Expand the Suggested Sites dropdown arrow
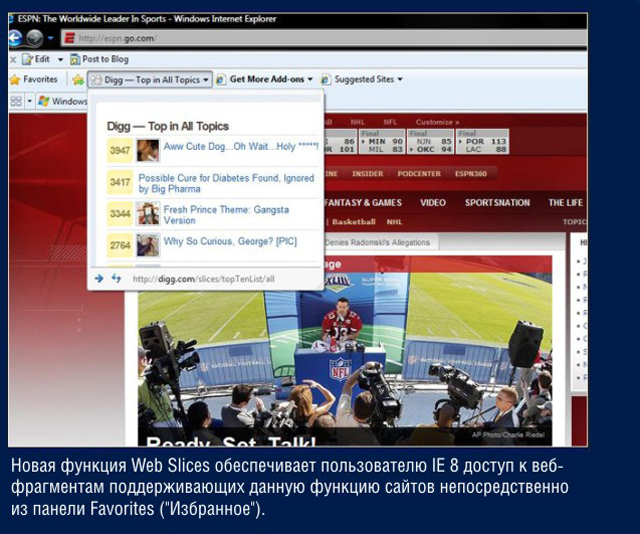 (400, 79)
